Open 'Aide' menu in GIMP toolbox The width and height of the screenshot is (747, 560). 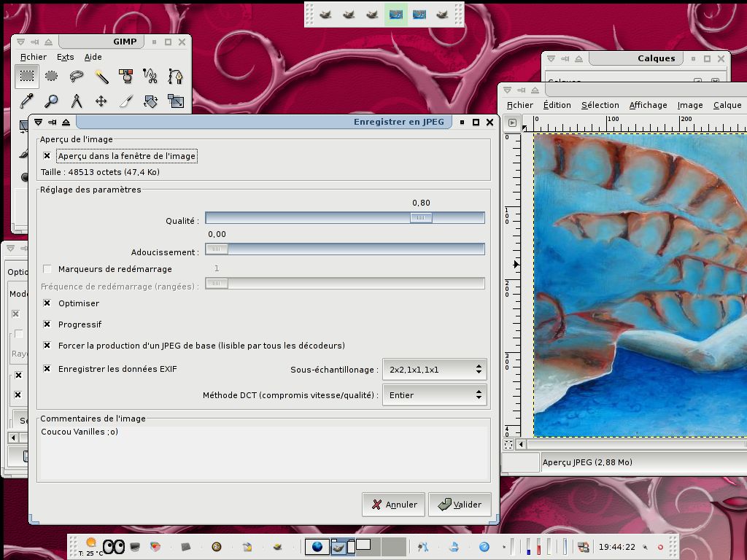[x=93, y=57]
